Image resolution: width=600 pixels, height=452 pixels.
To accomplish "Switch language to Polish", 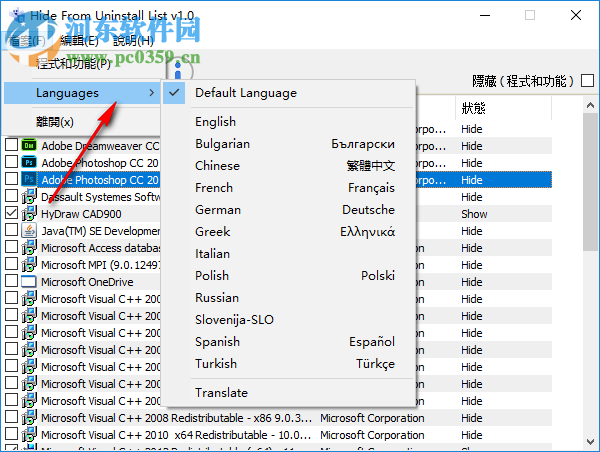I will (x=289, y=276).
